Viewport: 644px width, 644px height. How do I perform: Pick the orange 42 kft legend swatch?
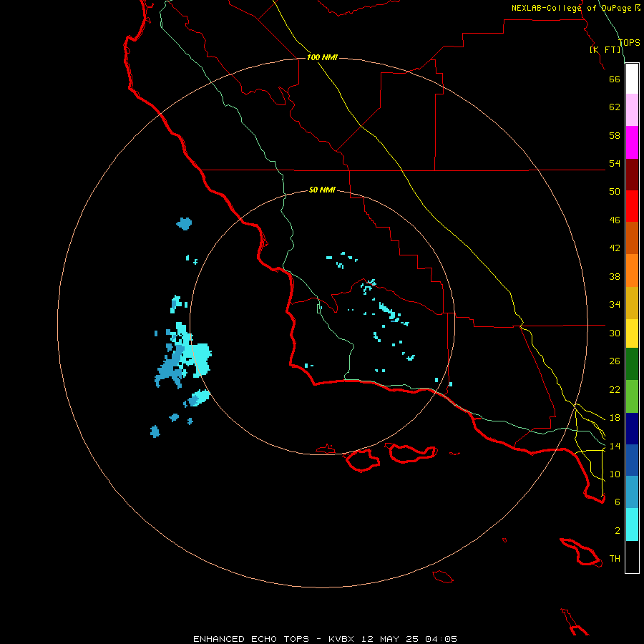pos(632,270)
